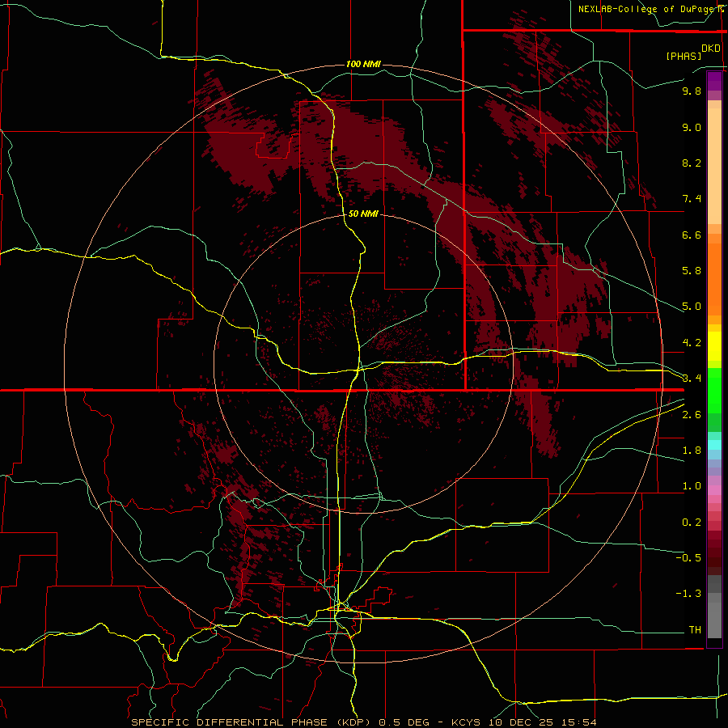The width and height of the screenshot is (728, 728).
Task: Click the bright green segment of color bar
Action: [x=714, y=391]
